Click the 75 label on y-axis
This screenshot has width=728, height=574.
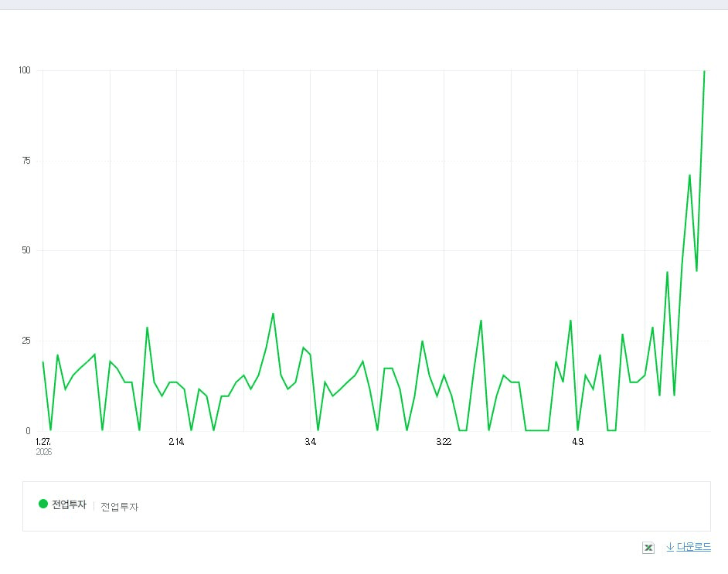pyautogui.click(x=26, y=161)
